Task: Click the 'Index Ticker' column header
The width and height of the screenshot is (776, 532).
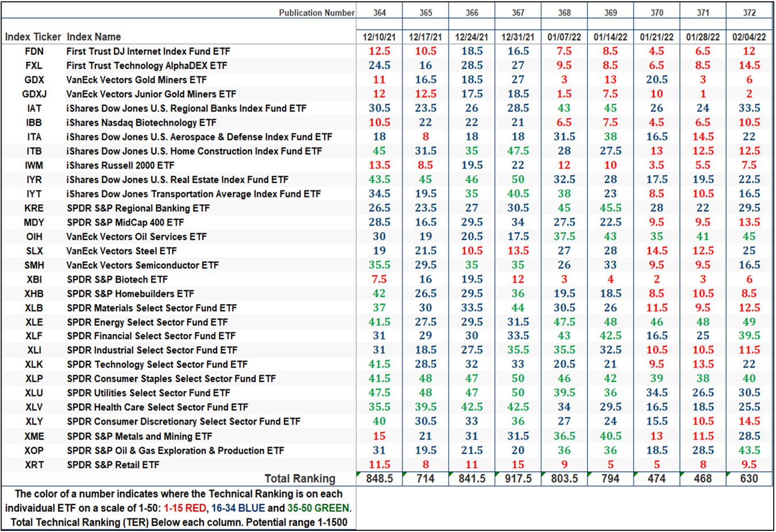Action: 33,37
